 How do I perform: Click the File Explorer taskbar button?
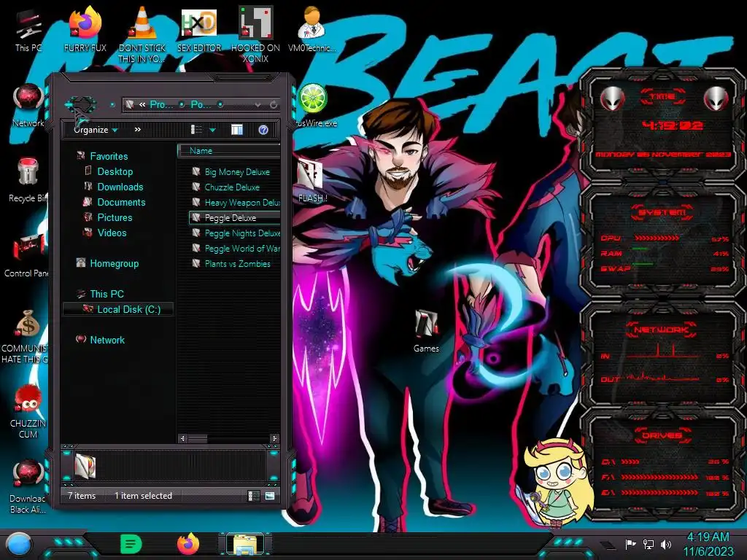[x=245, y=544]
